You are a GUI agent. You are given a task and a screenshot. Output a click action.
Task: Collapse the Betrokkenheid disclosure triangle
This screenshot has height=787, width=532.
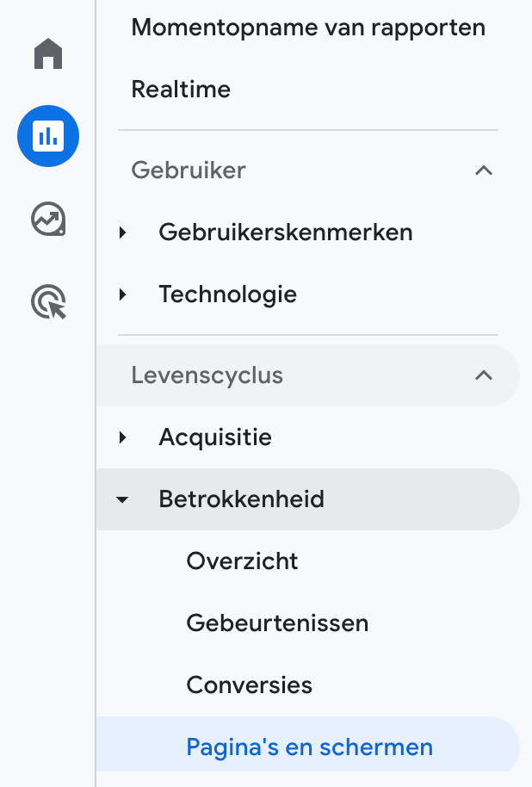123,499
